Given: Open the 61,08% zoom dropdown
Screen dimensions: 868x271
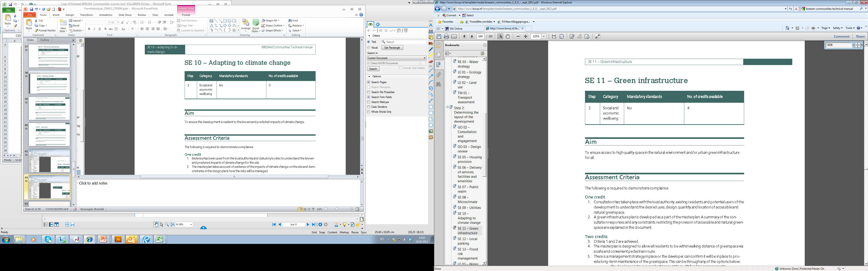Looking at the screenshot, I should 191,224.
